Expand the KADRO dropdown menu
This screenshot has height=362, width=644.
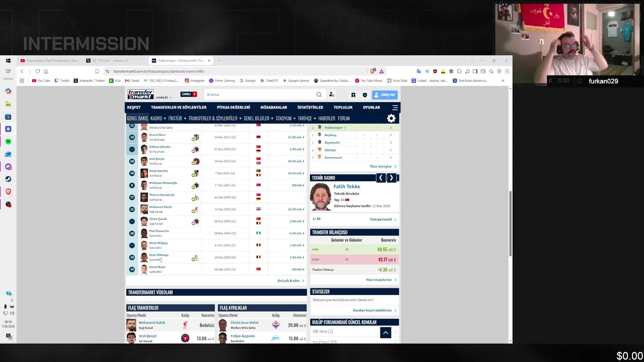pyautogui.click(x=158, y=118)
